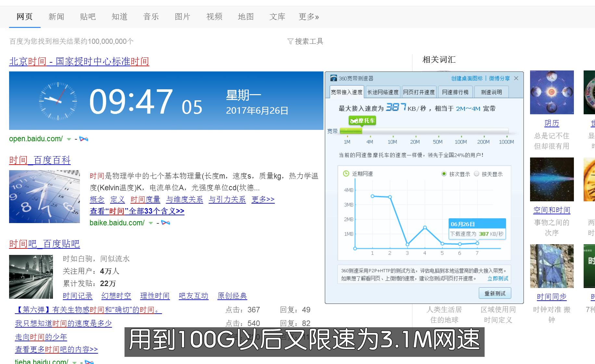Viewport: 595px width, 364px height.
Task: Click the 重新测试 button
Action: [x=495, y=293]
